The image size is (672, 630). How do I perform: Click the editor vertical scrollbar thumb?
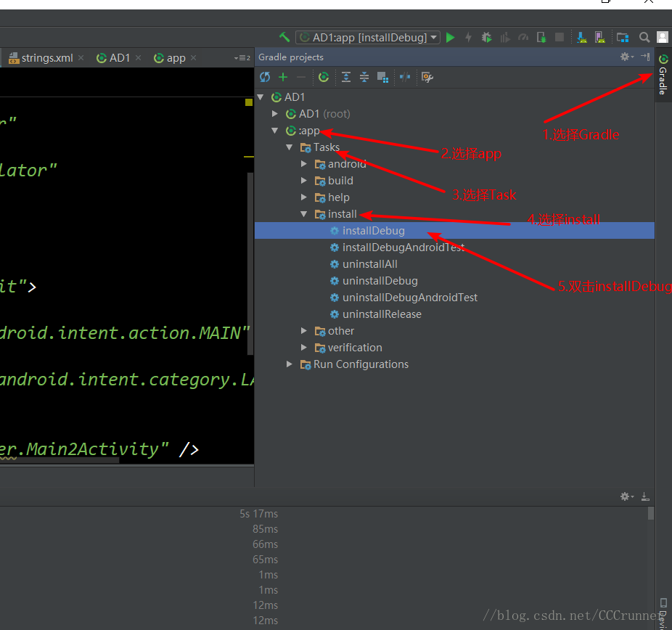[250, 263]
